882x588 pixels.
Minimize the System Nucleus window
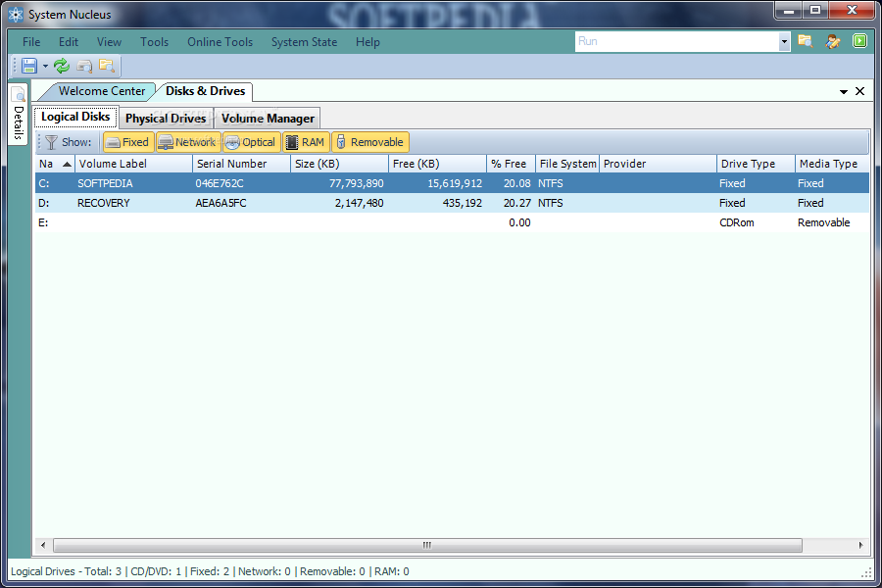789,11
